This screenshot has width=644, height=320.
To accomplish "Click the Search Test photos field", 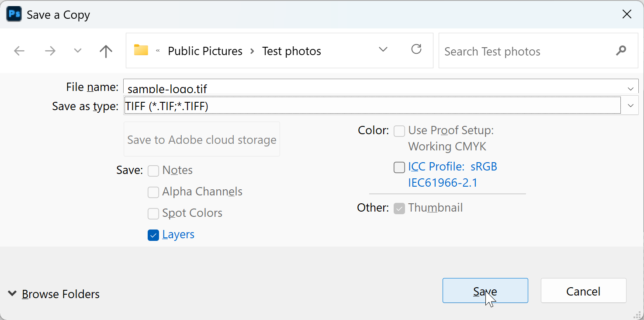I will pos(538,51).
